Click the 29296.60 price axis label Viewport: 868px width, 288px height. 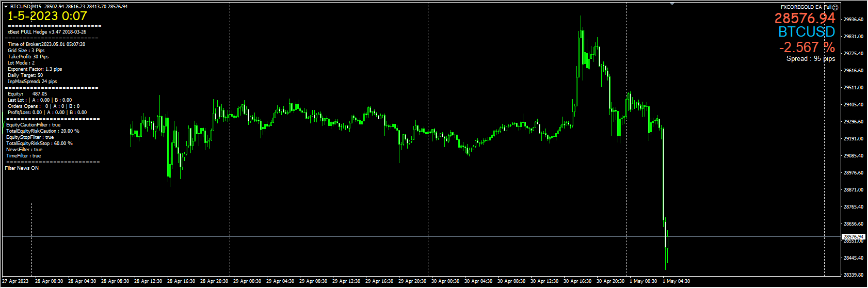coord(854,122)
